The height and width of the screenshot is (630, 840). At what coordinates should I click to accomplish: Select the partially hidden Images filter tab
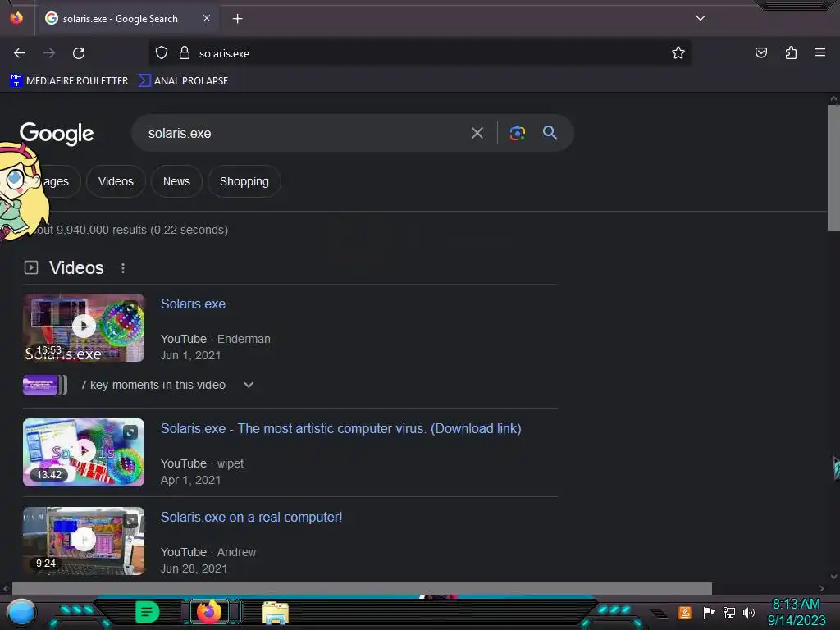click(59, 181)
